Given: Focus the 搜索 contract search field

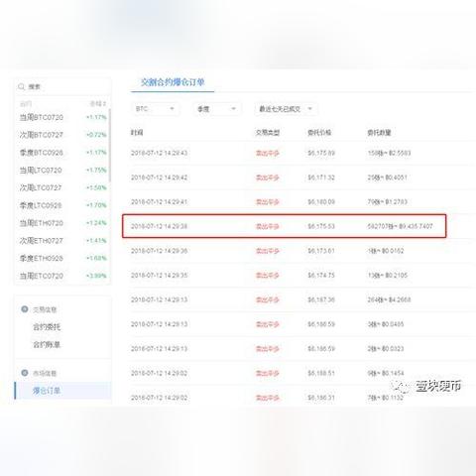Looking at the screenshot, I should pos(62,86).
